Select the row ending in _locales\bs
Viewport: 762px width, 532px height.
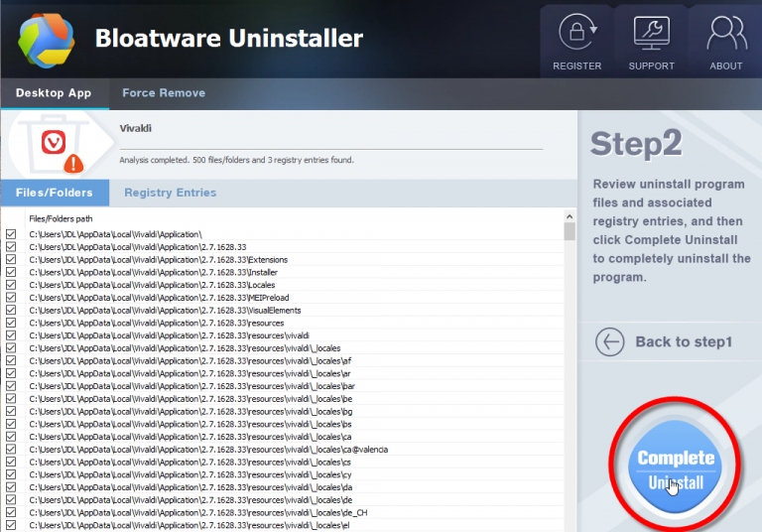coord(282,424)
